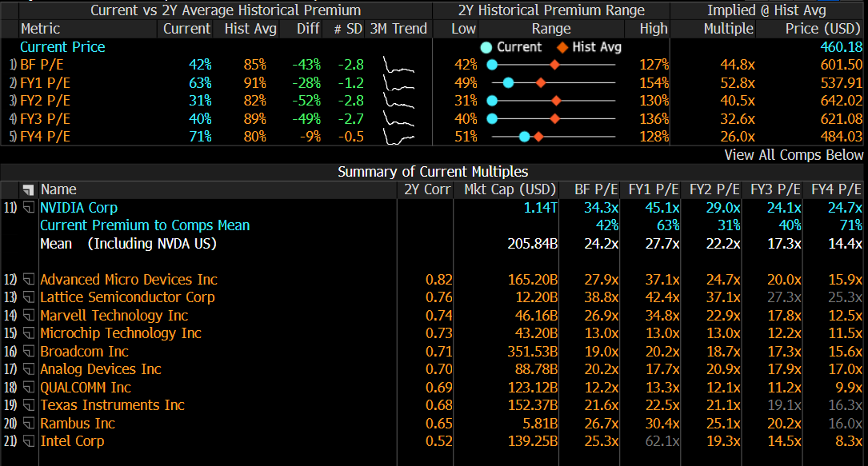Click the cyan Current marker on FY4 P/E range
Image resolution: width=868 pixels, height=466 pixels.
[525, 137]
